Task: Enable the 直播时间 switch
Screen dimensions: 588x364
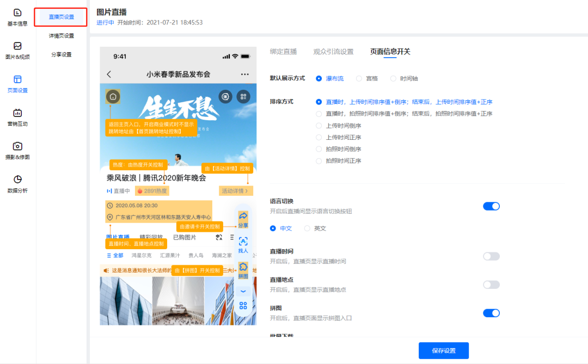Action: [491, 256]
